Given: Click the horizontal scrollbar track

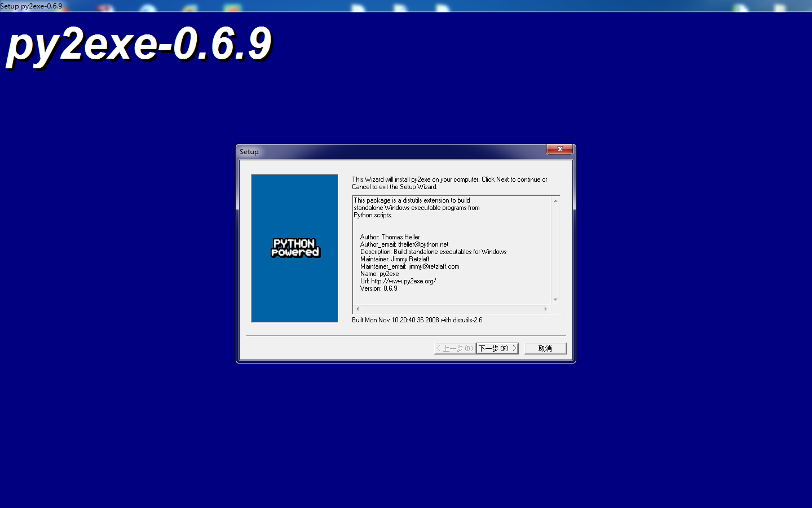Looking at the screenshot, I should click(x=451, y=309).
